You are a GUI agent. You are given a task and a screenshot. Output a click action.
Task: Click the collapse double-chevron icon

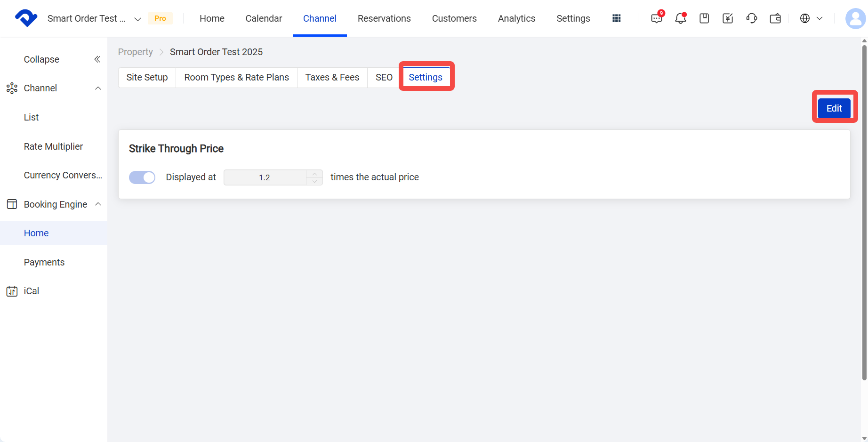coord(97,59)
